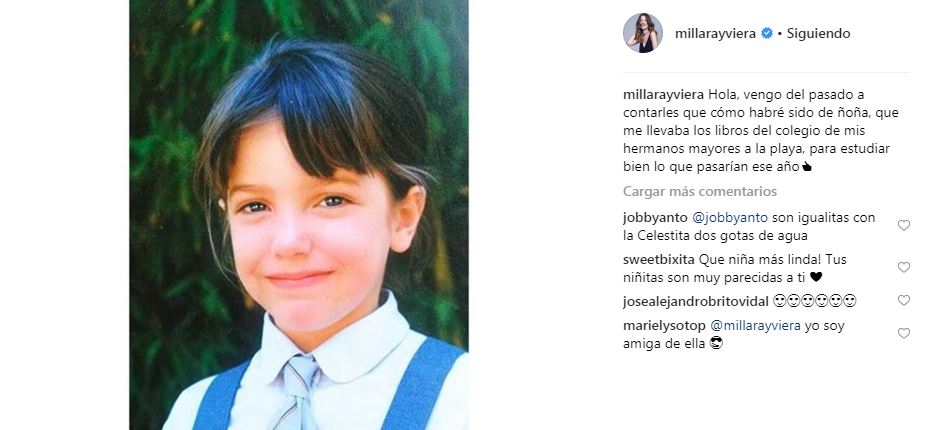Like sweetbixita's comment using the heart
The width and height of the screenshot is (927, 430).
tap(903, 267)
